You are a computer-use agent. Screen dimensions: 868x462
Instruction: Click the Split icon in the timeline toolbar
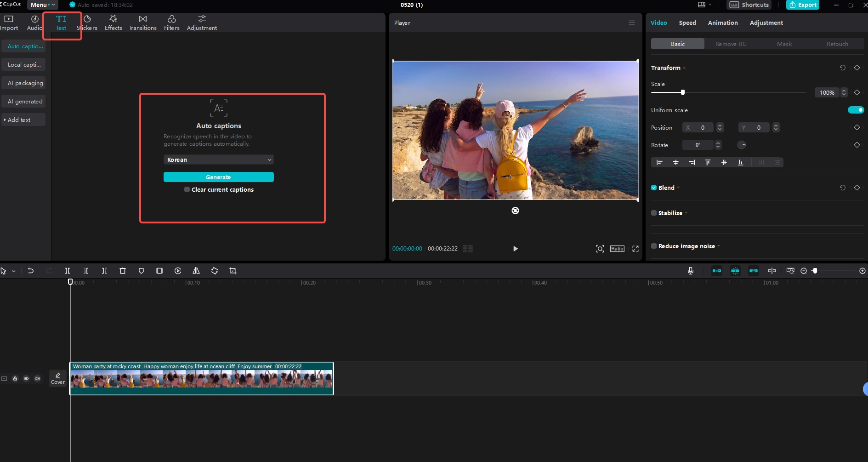pos(67,271)
